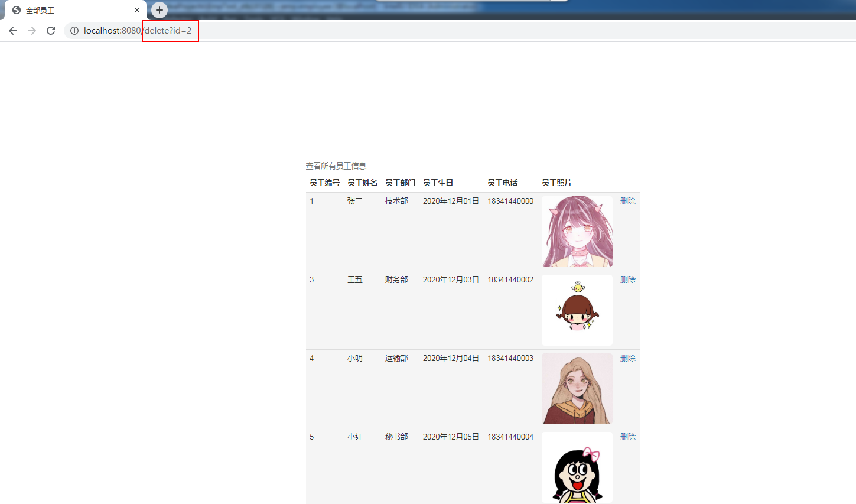Click the address bar URL field
The image size is (856, 504).
point(354,31)
